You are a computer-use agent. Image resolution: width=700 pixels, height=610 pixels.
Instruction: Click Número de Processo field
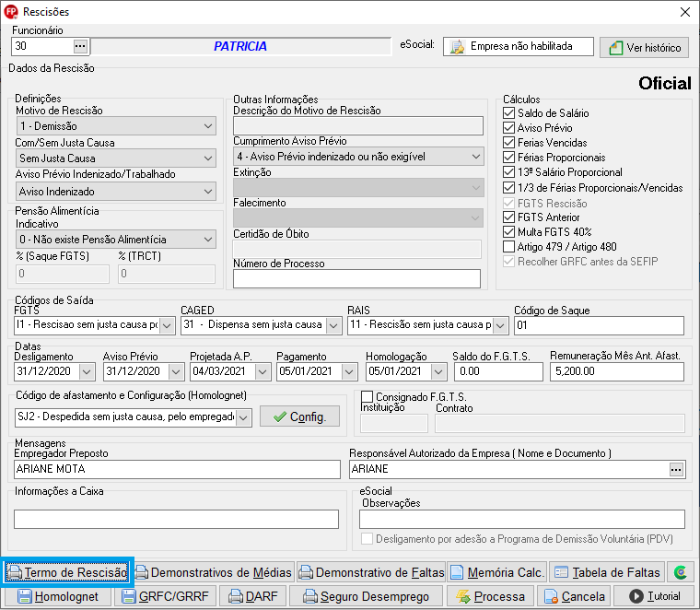[356, 278]
